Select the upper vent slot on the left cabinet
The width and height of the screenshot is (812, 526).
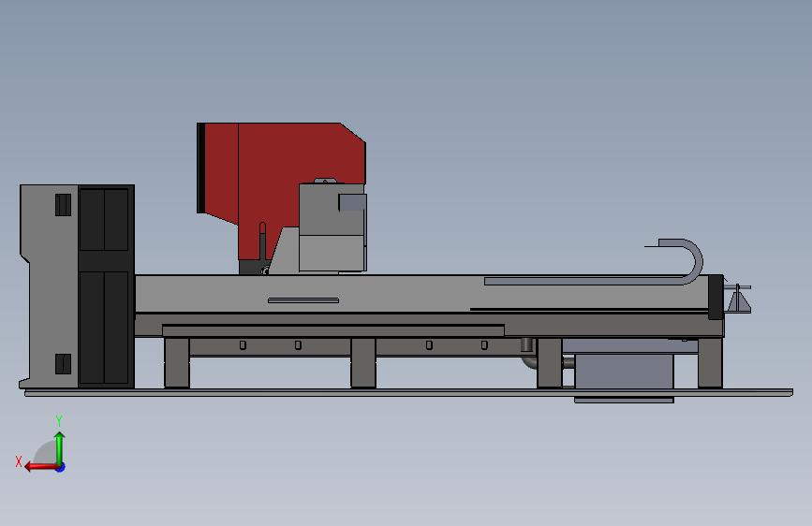coord(63,205)
